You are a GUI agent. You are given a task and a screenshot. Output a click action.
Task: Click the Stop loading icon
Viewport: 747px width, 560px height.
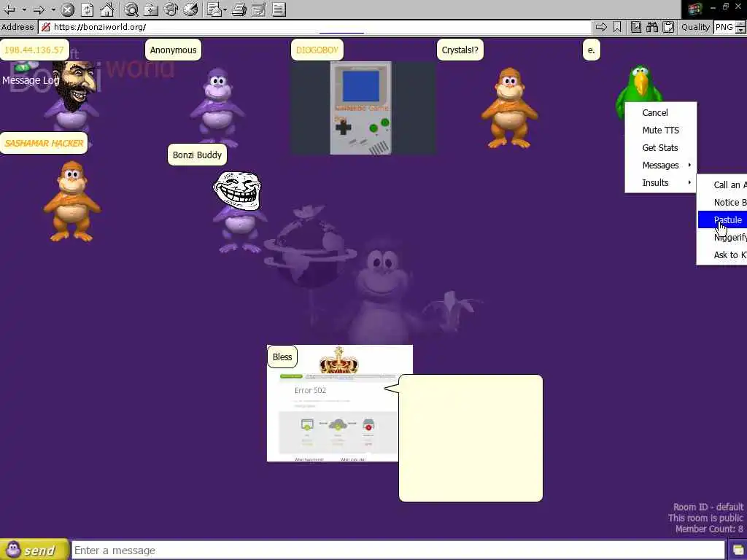68,9
